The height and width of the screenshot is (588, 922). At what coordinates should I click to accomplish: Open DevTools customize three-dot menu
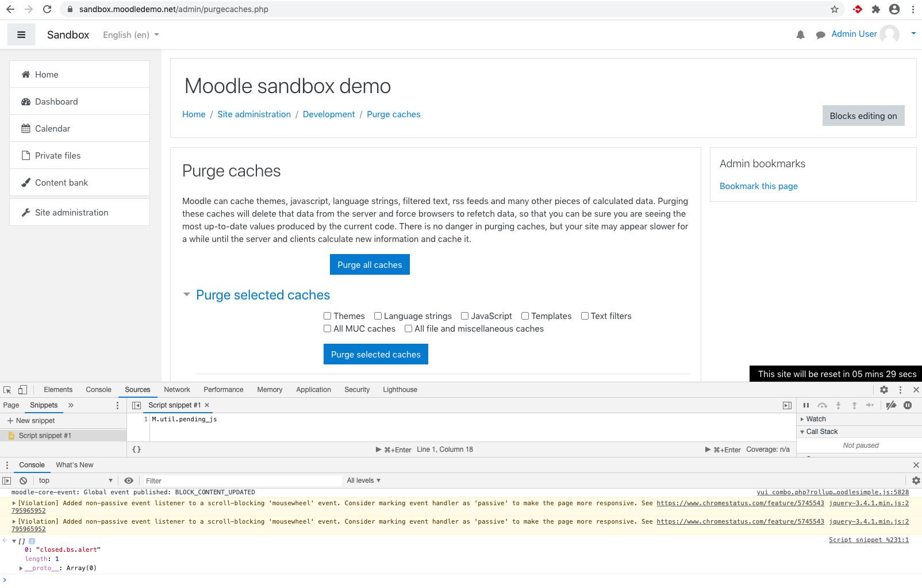tap(900, 390)
